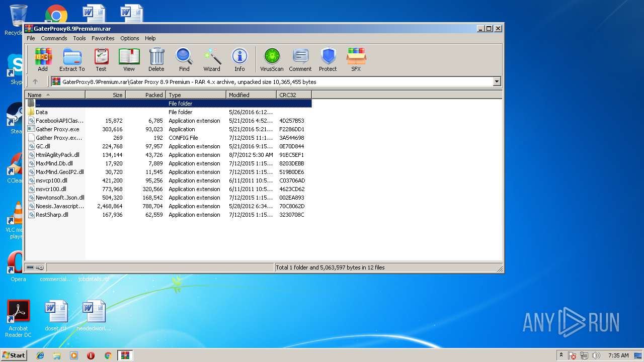Open Windows Media Player taskbar icon
The height and width of the screenshot is (362, 644).
tap(74, 355)
